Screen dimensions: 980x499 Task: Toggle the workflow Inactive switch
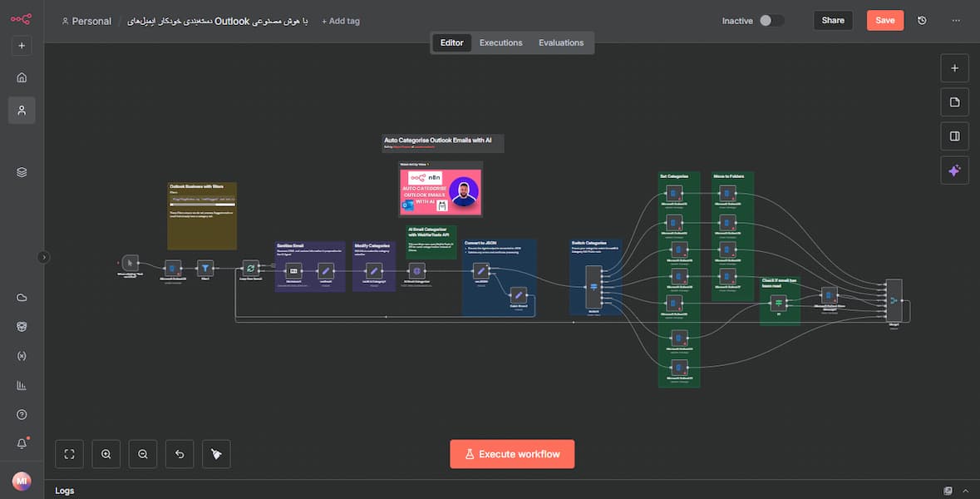[771, 21]
